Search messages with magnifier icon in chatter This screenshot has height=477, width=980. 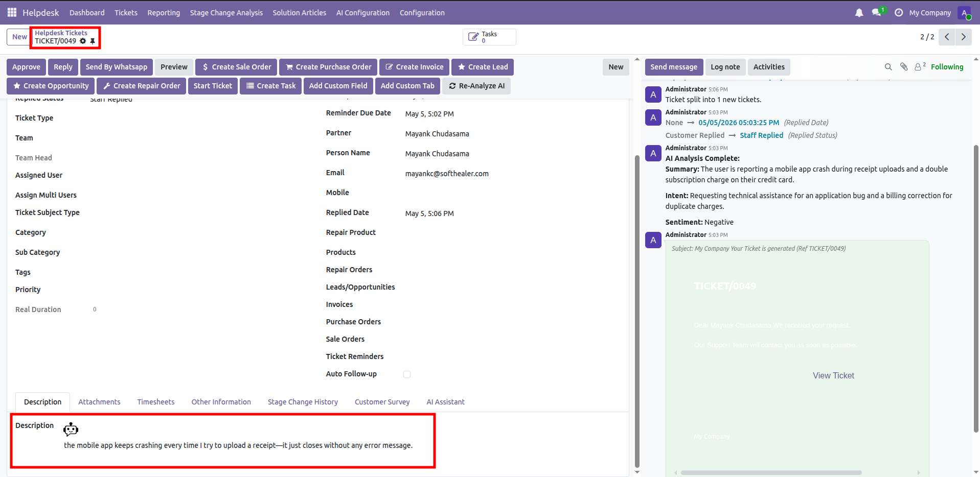[x=888, y=67]
